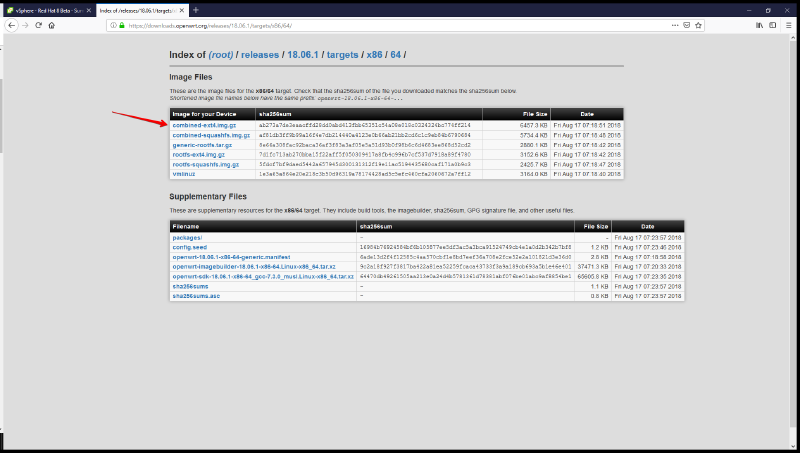Download combined-ext4.img.gz image
Image resolution: width=800 pixels, height=453 pixels.
click(x=205, y=125)
